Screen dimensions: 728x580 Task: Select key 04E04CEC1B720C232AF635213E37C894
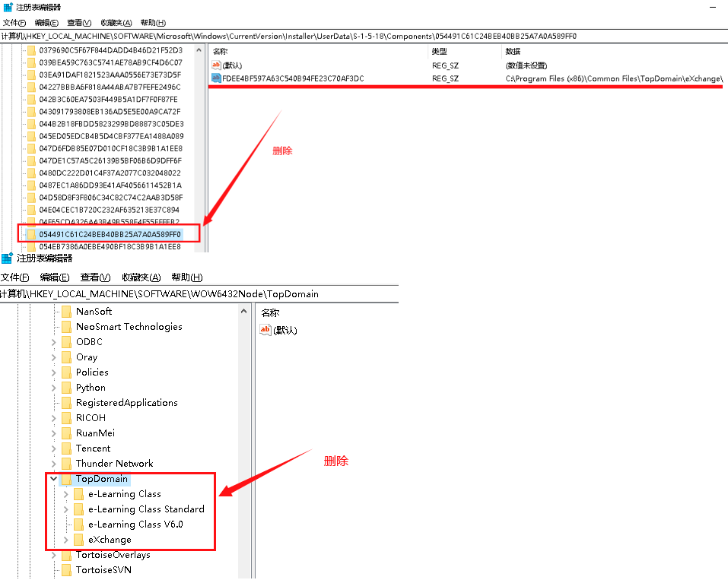coord(109,211)
